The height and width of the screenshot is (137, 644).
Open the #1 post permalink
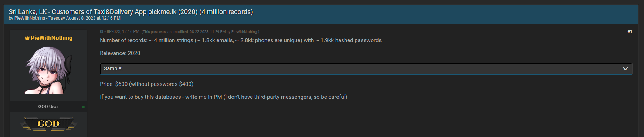pyautogui.click(x=630, y=31)
